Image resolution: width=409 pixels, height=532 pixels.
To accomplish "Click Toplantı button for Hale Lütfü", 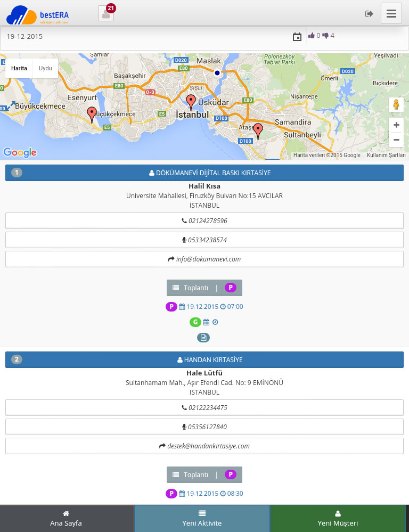I will click(x=204, y=474).
